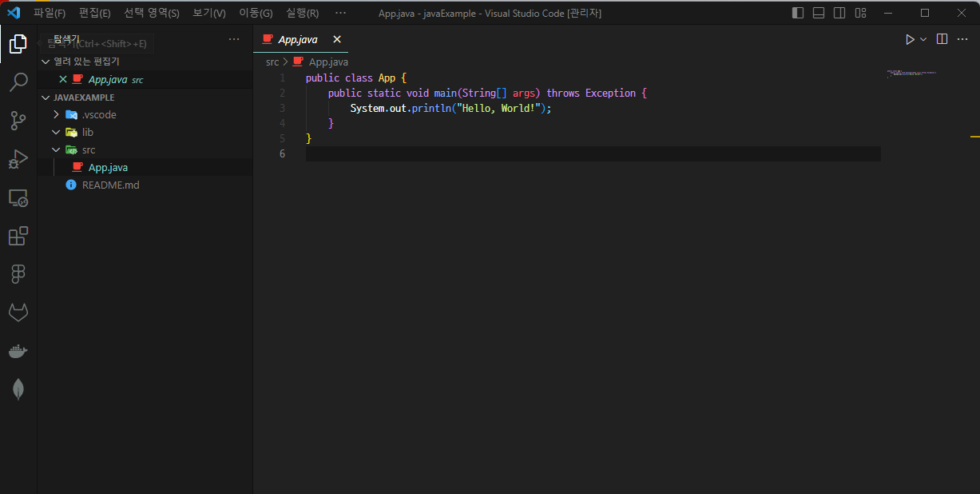Expand the .vscode folder
980x494 pixels.
(56, 114)
